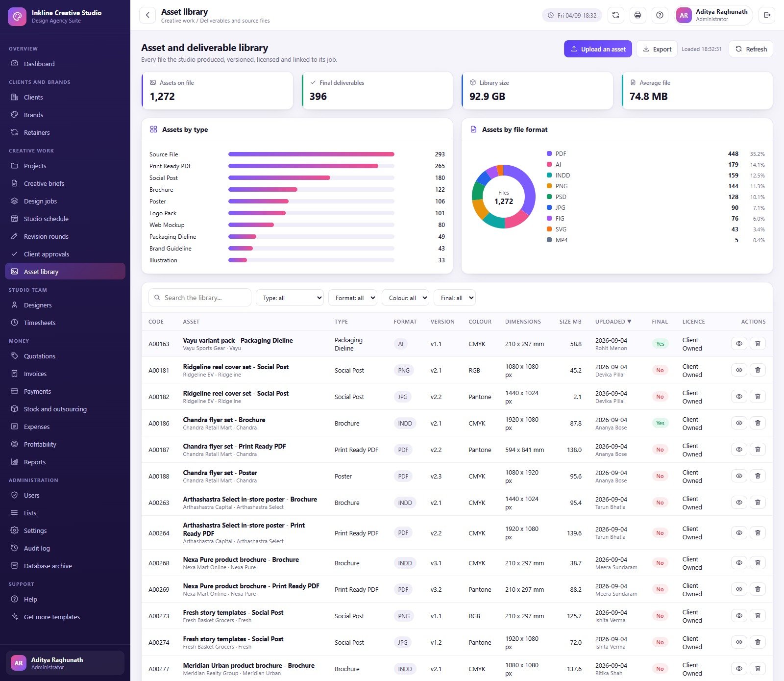The width and height of the screenshot is (784, 681).
Task: Click the print icon in top bar
Action: [637, 15]
